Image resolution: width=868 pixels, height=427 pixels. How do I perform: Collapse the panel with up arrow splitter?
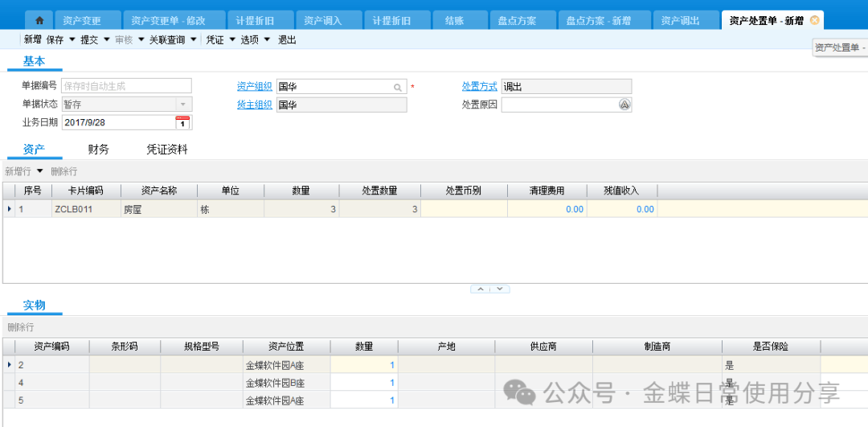tap(481, 289)
